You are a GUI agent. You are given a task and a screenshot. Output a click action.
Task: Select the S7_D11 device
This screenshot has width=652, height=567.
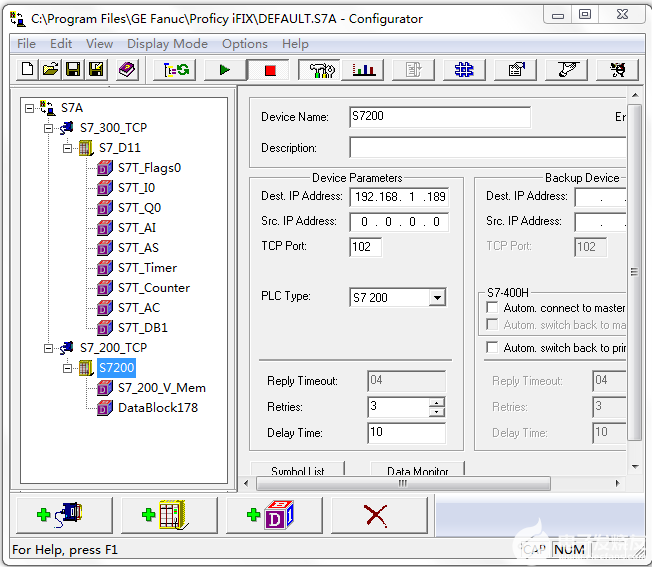120,148
